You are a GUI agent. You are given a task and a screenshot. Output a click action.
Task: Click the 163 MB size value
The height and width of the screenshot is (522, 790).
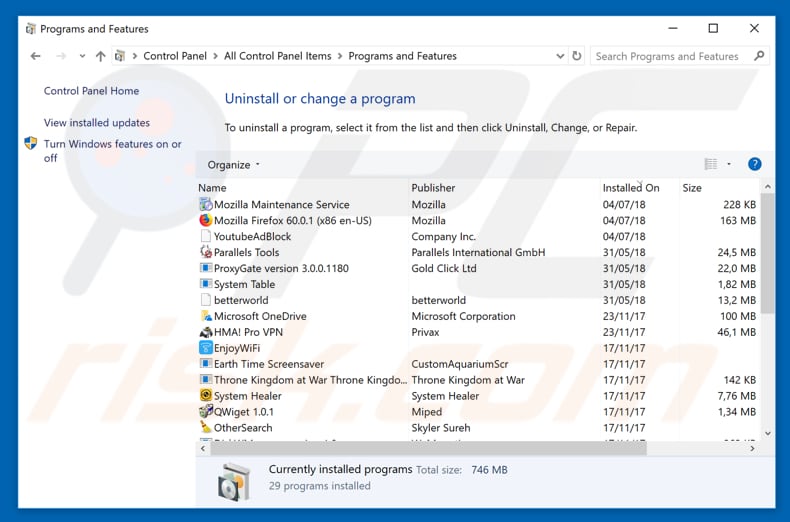click(738, 220)
